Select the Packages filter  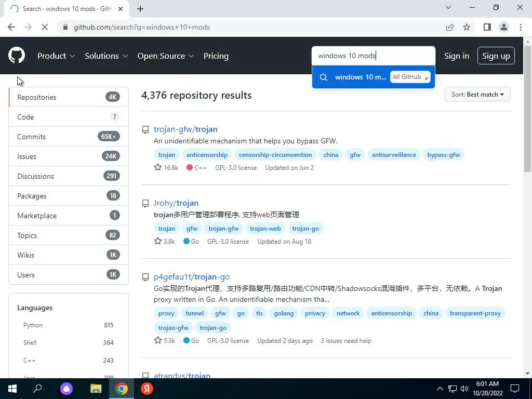tap(69, 196)
